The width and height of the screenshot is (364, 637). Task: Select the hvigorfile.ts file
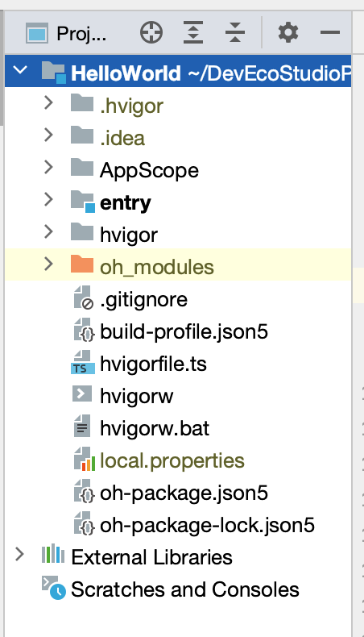[x=153, y=364]
